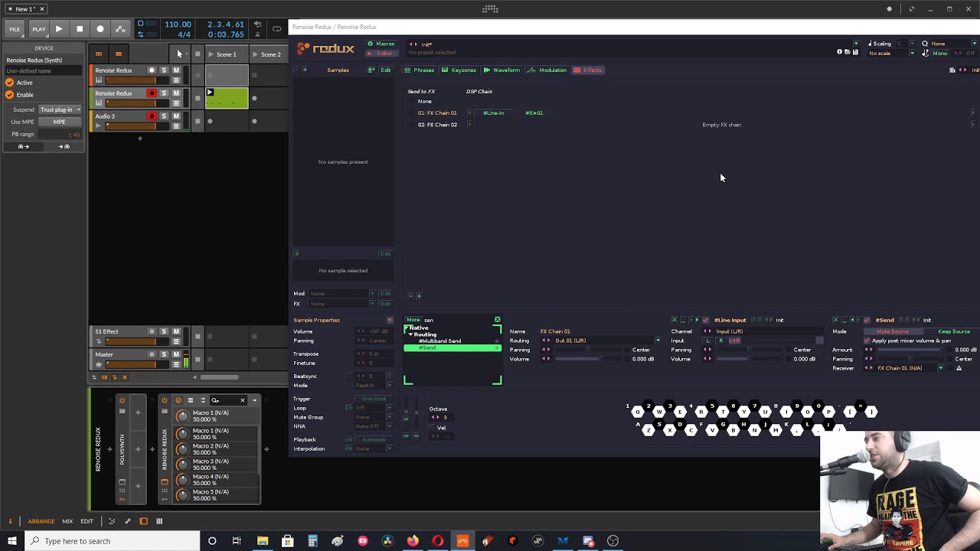Switch to clip launcher grid view icon
980x551 pixels.
click(x=98, y=54)
